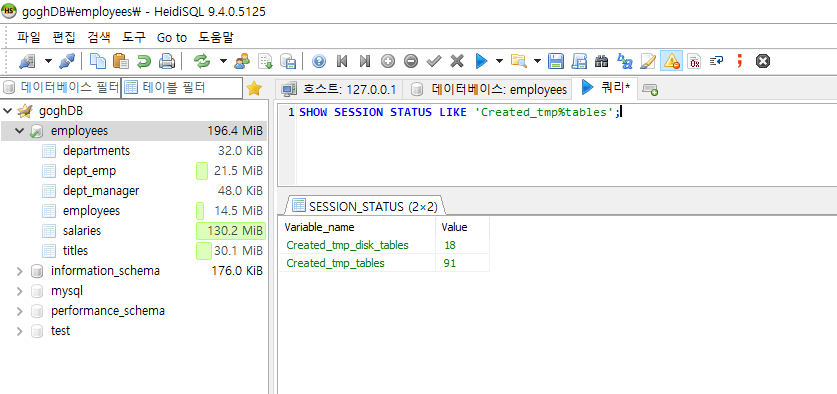Click the cancel running query icon

763,61
